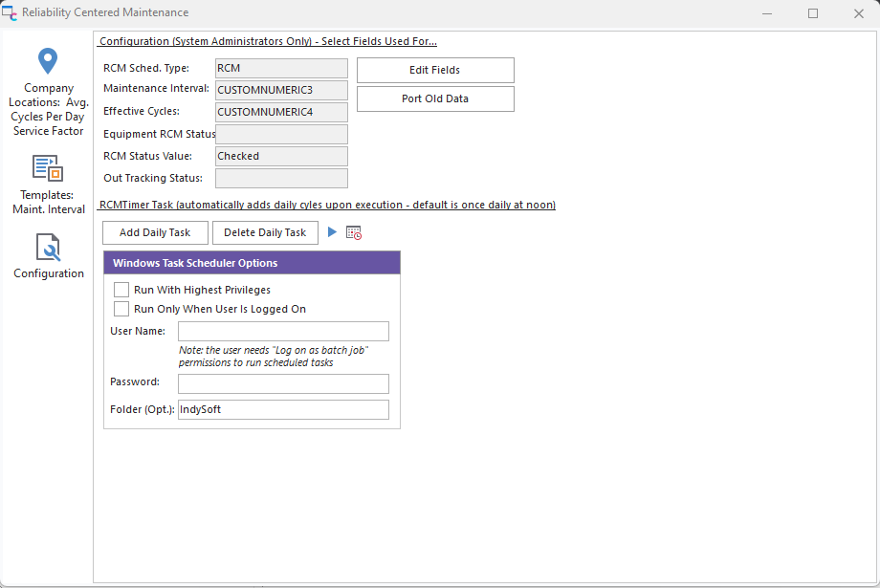Image resolution: width=880 pixels, height=588 pixels.
Task: Run the RCMTimer task with play icon
Action: (x=332, y=232)
